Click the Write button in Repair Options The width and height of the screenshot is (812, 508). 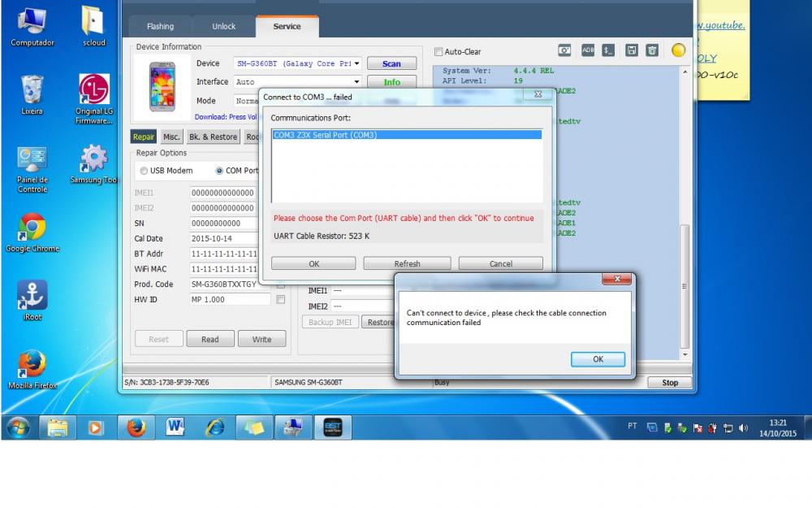[261, 339]
